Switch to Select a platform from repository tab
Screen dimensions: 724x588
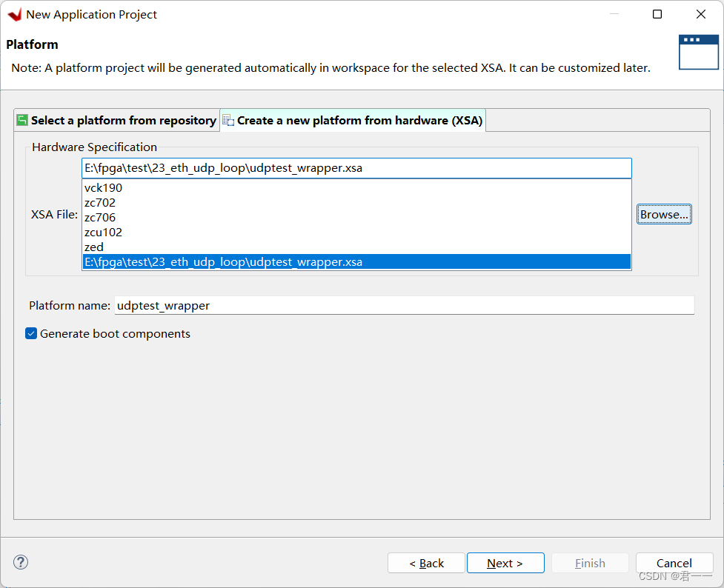click(x=117, y=121)
